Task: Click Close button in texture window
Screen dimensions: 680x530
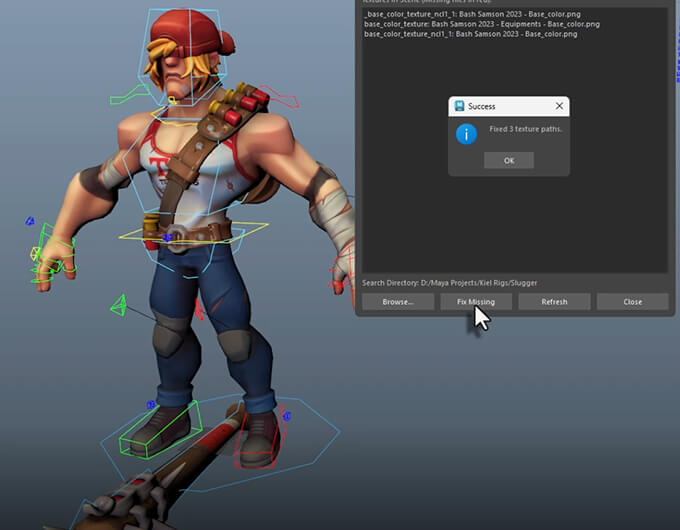Action: pos(632,301)
